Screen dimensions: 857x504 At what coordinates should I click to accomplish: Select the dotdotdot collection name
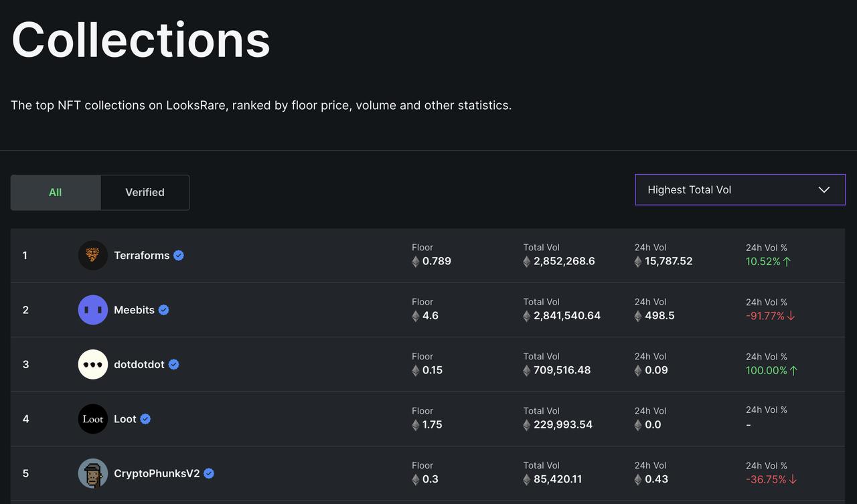click(x=139, y=365)
